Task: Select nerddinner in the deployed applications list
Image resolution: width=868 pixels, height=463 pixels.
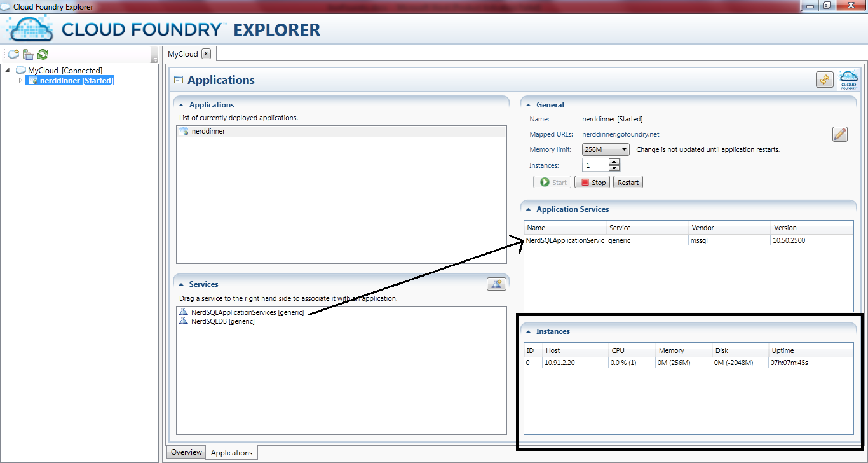Action: pos(341,131)
